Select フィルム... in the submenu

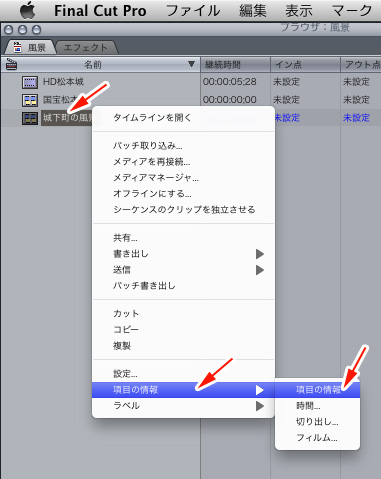[x=317, y=438]
